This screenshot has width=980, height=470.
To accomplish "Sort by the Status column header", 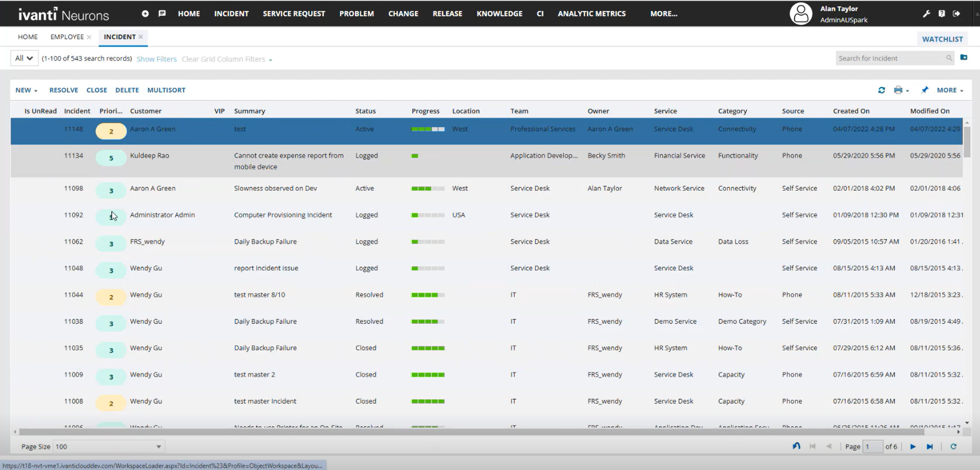I will [365, 111].
